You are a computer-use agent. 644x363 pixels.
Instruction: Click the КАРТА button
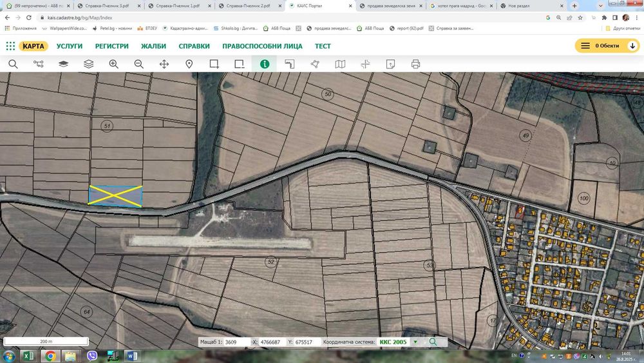coord(33,46)
